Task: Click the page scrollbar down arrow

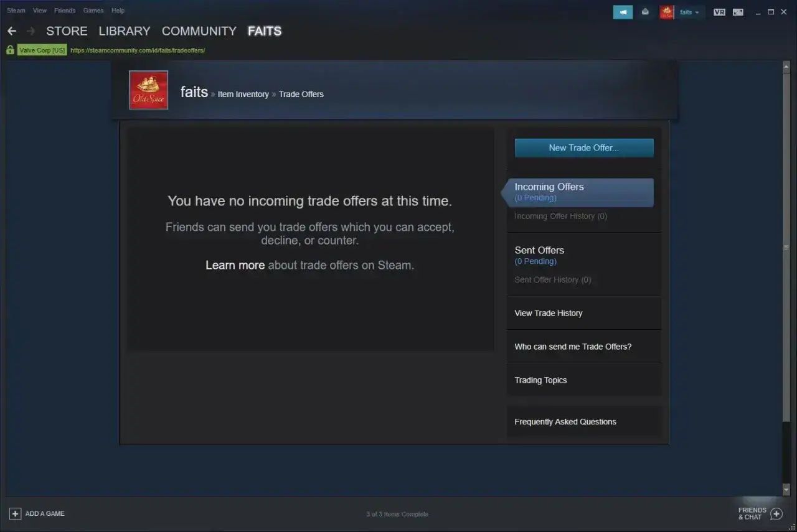Action: pyautogui.click(x=786, y=490)
